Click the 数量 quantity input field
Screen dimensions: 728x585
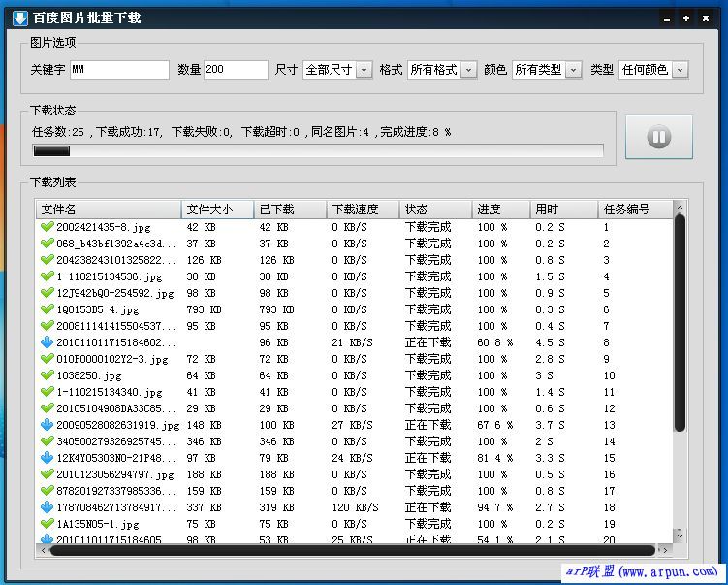[236, 70]
